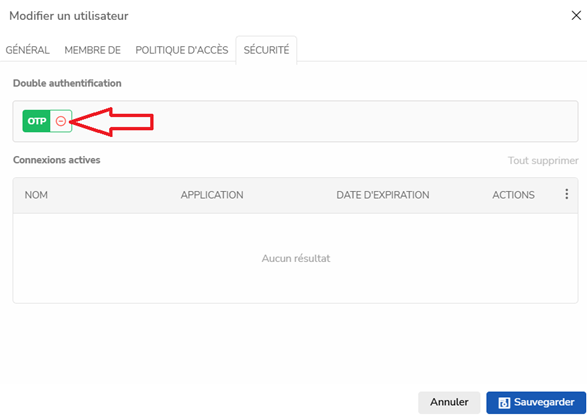This screenshot has height=418, width=587.
Task: Save the user with Sauvegarder
Action: tap(536, 402)
